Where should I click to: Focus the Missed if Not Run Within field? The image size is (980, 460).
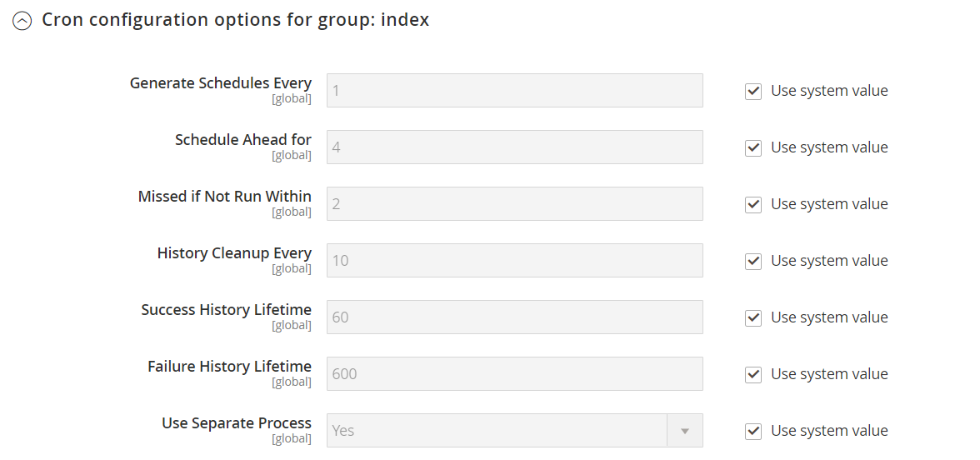(x=514, y=204)
